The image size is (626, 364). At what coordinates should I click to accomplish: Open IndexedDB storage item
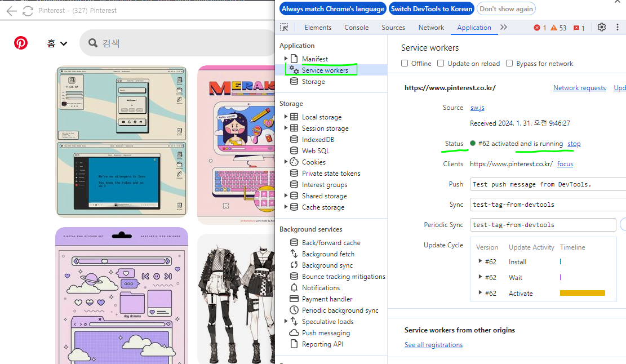tap(318, 139)
